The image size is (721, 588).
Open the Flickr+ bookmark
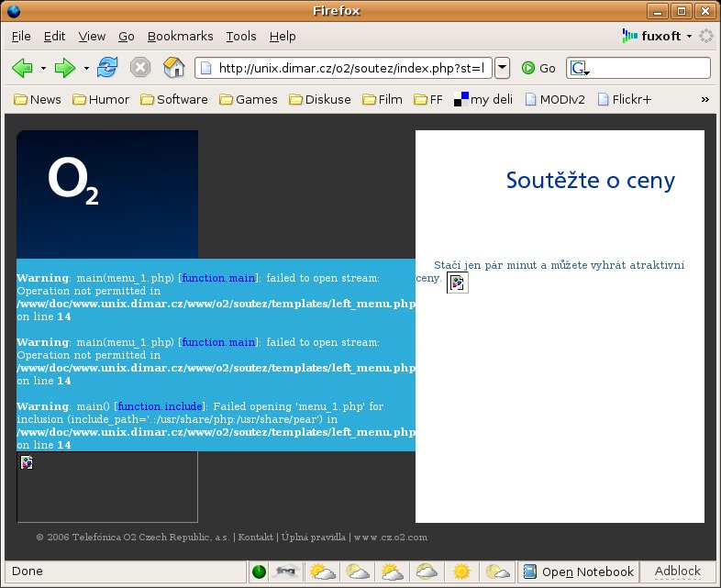tap(625, 99)
